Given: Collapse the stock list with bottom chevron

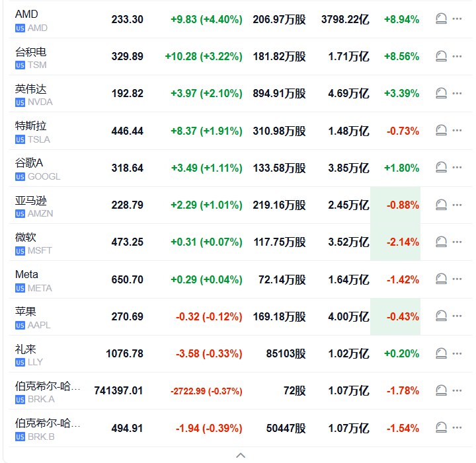Looking at the screenshot, I should (241, 455).
